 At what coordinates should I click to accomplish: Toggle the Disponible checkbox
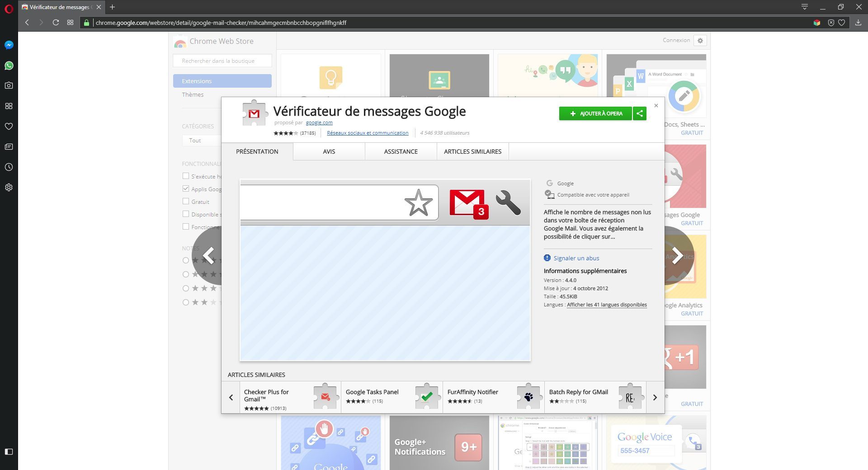click(186, 214)
